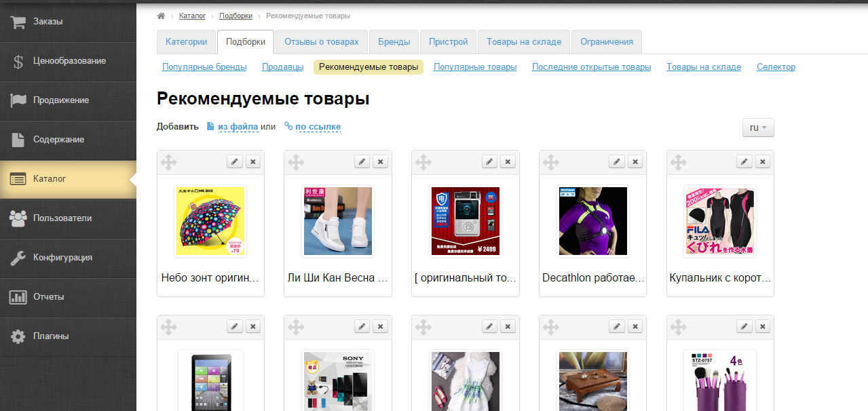Click move handle on Купальник card
The image size is (868, 411).
tap(679, 162)
